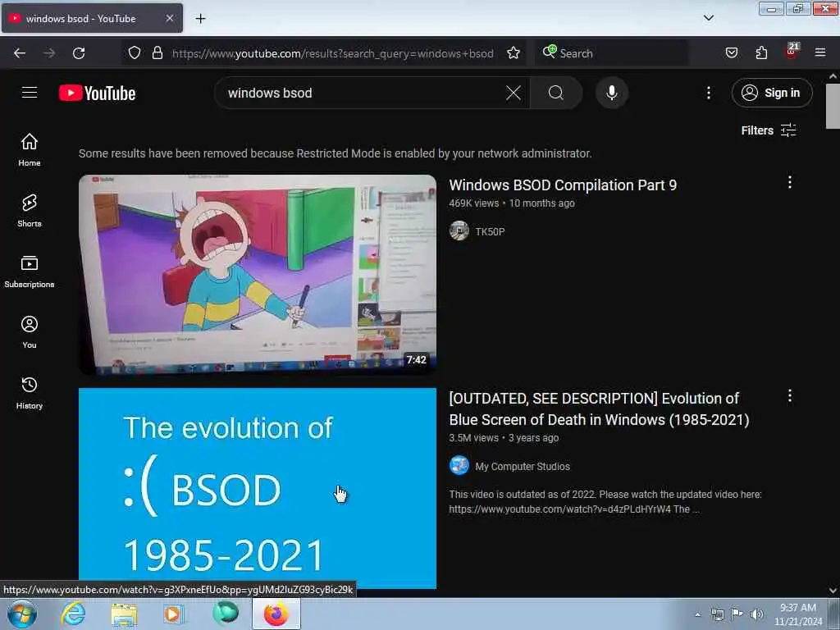Click the magnifier search button
The image size is (840, 630).
pyautogui.click(x=556, y=94)
